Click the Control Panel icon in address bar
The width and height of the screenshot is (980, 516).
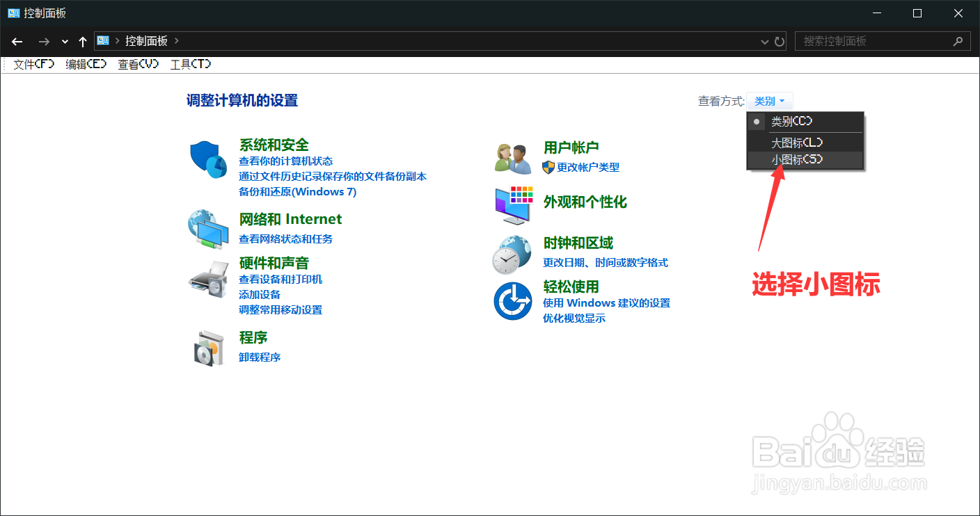103,41
